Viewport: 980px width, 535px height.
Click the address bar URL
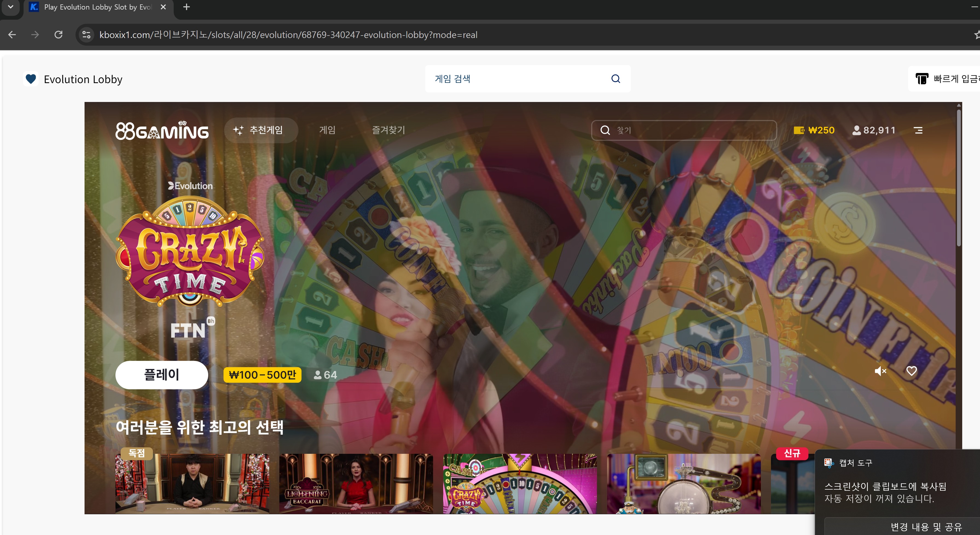pyautogui.click(x=288, y=35)
